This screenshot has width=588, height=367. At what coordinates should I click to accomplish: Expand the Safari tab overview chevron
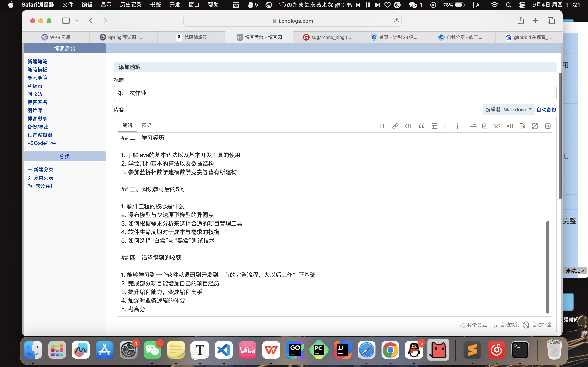point(77,21)
